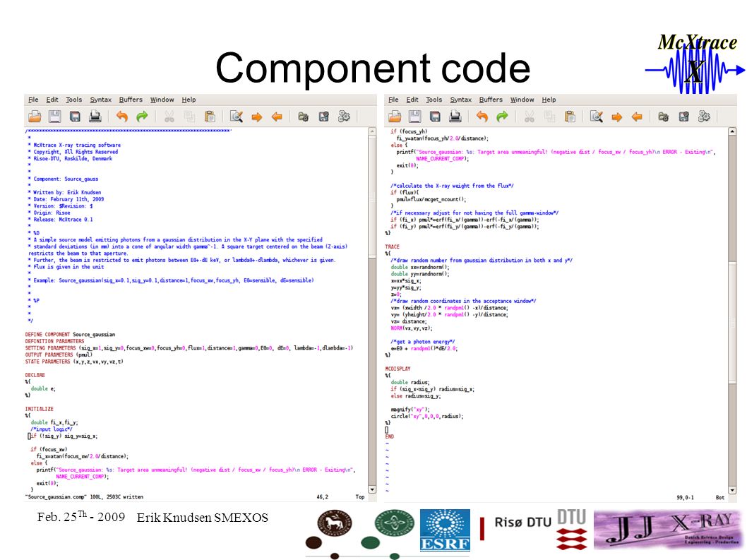The width and height of the screenshot is (747, 560).
Task: Open Window menu in right editor
Action: pos(522,100)
